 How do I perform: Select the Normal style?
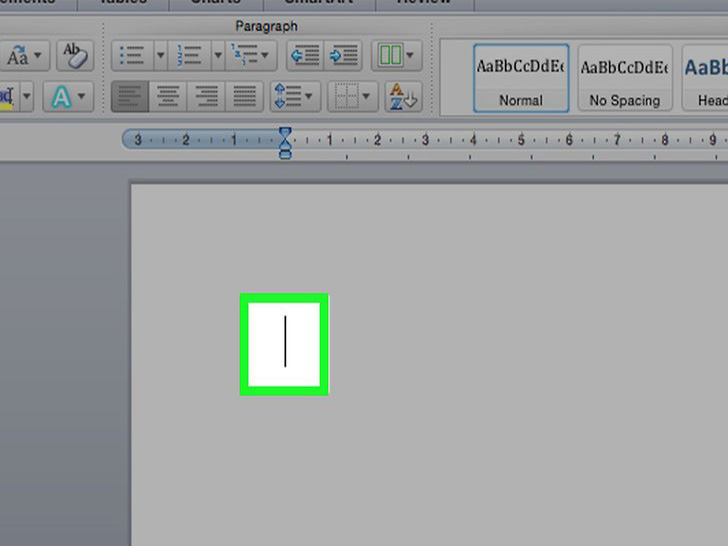tap(521, 78)
